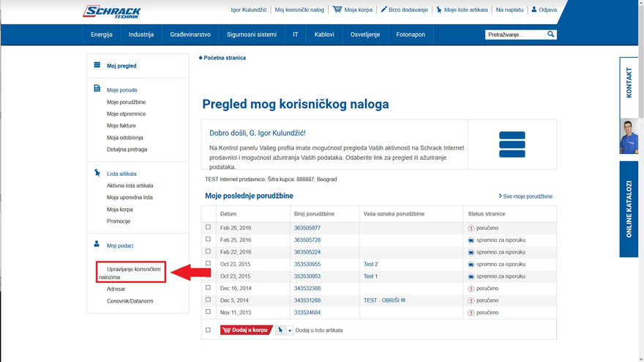
Task: Click the home icon beside Početna stranica
Action: click(201, 58)
